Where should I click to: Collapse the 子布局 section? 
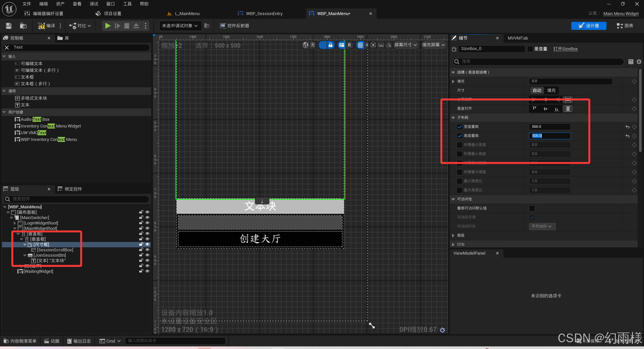point(453,118)
